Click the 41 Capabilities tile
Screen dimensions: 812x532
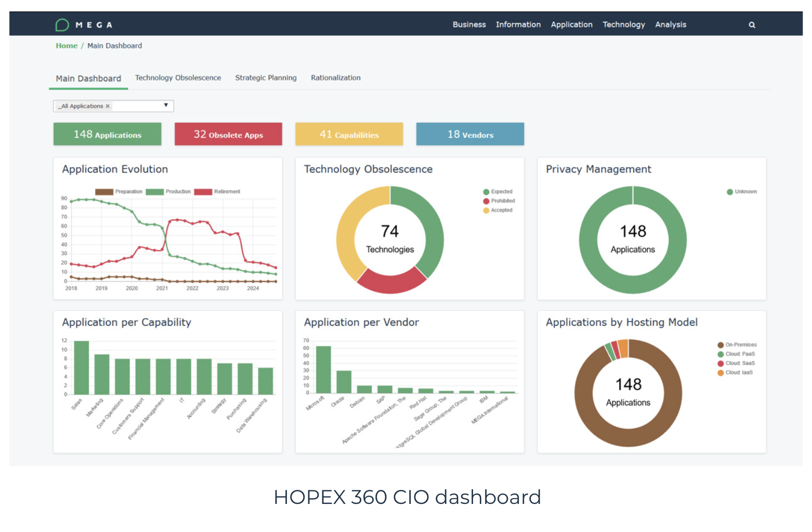349,134
